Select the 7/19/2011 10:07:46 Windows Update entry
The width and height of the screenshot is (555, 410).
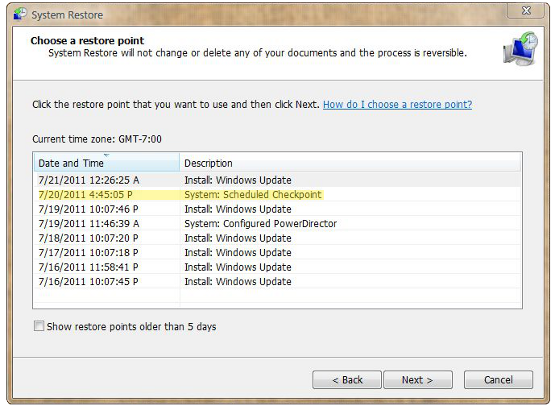(x=278, y=209)
